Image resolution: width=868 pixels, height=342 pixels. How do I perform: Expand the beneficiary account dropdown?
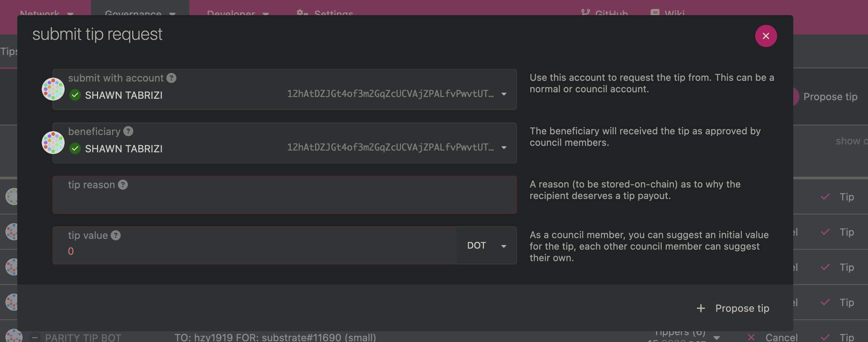[x=504, y=148]
